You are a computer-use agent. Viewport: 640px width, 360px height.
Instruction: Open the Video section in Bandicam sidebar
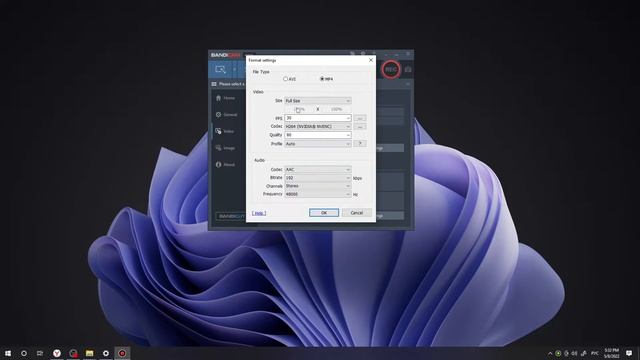(x=225, y=131)
